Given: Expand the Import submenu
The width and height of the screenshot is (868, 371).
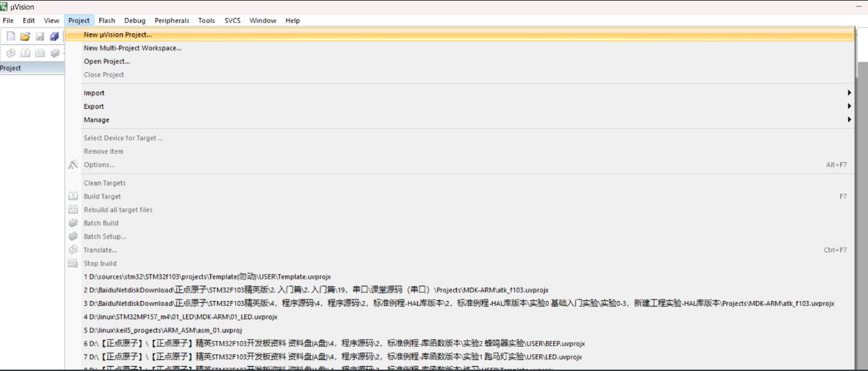Looking at the screenshot, I should coord(460,93).
